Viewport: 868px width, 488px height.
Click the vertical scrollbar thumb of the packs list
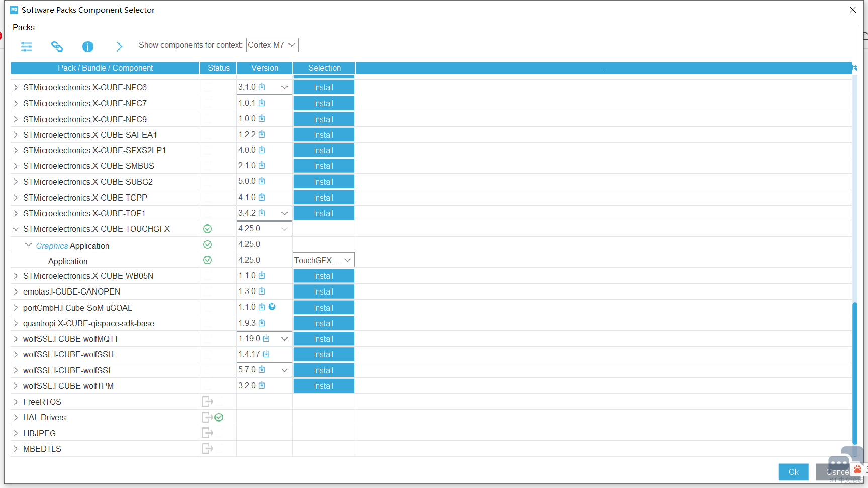pos(855,373)
